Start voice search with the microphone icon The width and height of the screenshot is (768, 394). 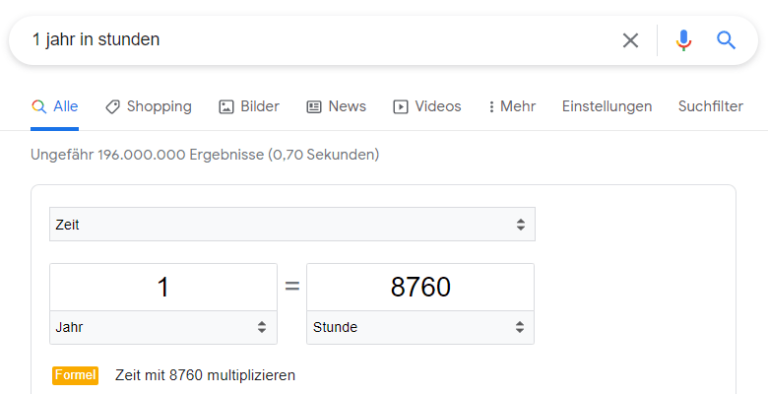(683, 40)
